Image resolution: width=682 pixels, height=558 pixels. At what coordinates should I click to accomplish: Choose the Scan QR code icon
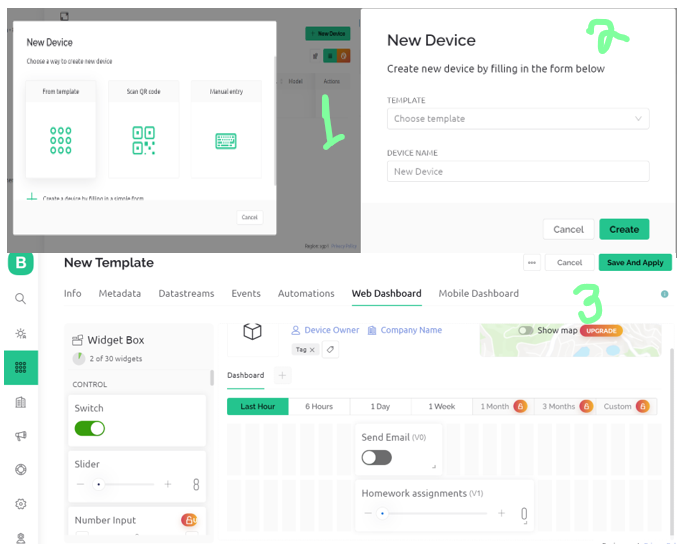(x=144, y=140)
